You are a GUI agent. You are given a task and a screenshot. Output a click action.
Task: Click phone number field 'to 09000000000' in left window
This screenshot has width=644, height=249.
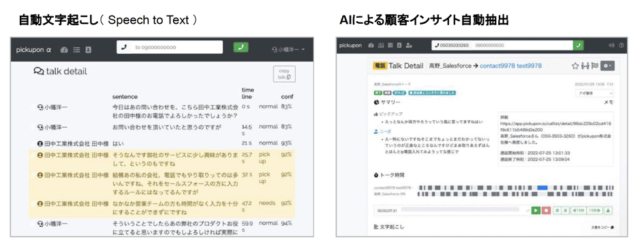[170, 47]
